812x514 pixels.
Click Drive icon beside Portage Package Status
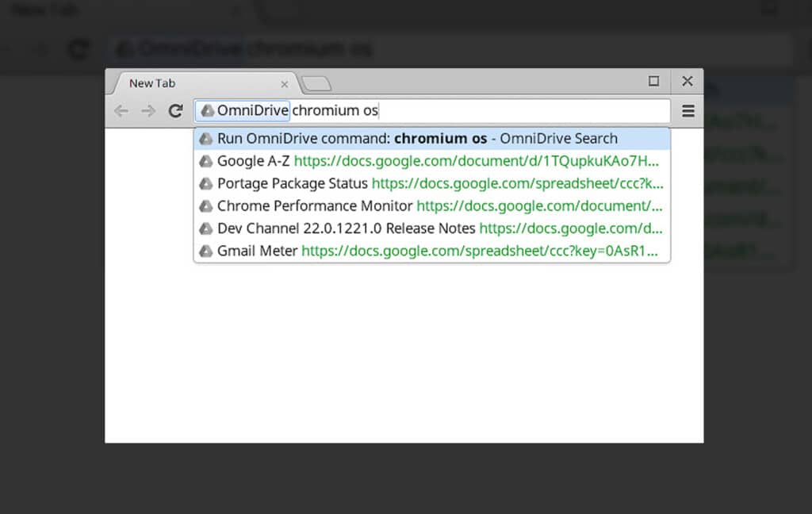(x=205, y=183)
